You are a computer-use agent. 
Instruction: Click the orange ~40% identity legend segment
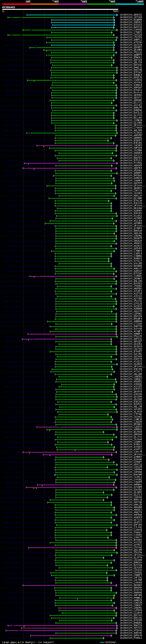point(45,4)
